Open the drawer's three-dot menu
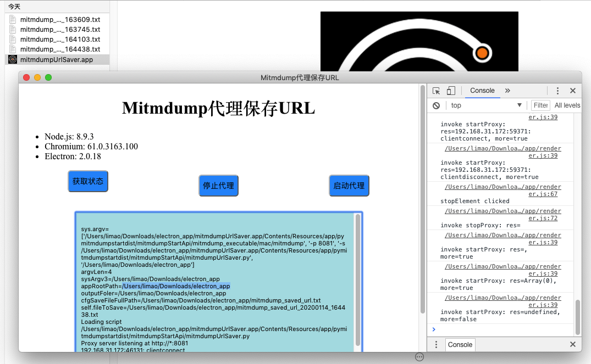 pos(436,345)
